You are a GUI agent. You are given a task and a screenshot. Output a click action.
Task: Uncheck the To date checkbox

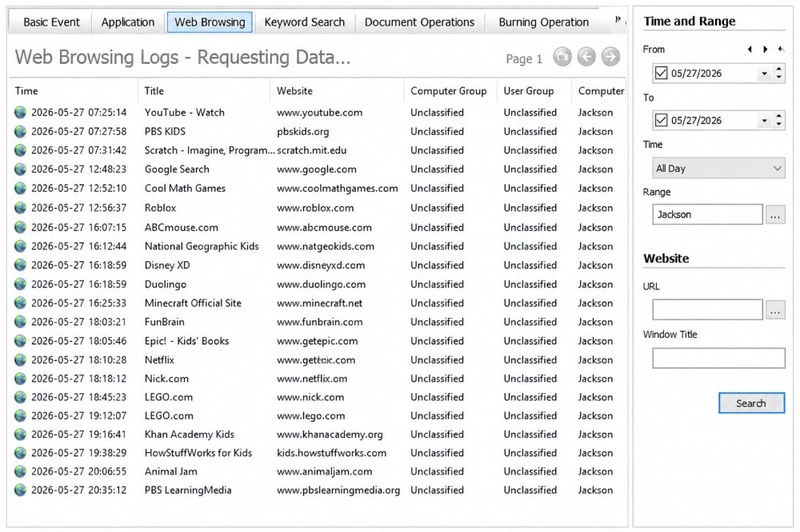tap(661, 120)
